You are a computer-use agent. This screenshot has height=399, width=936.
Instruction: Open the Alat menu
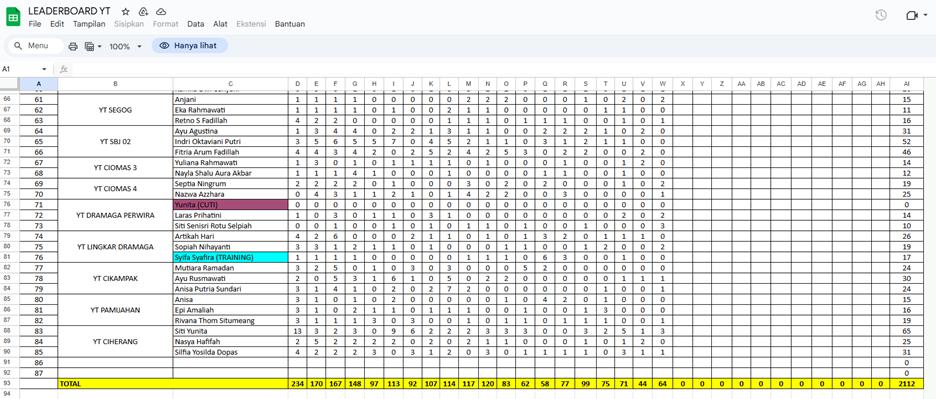click(x=220, y=24)
